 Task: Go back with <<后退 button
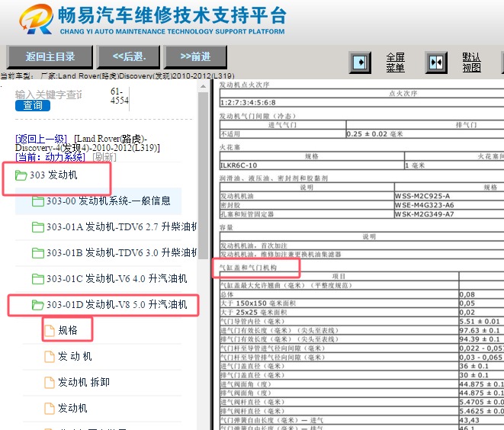pyautogui.click(x=129, y=57)
